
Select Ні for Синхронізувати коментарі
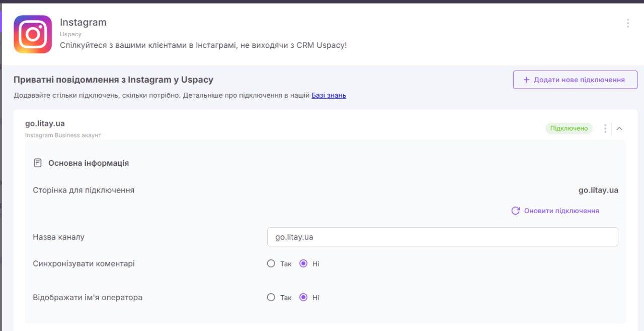(303, 263)
